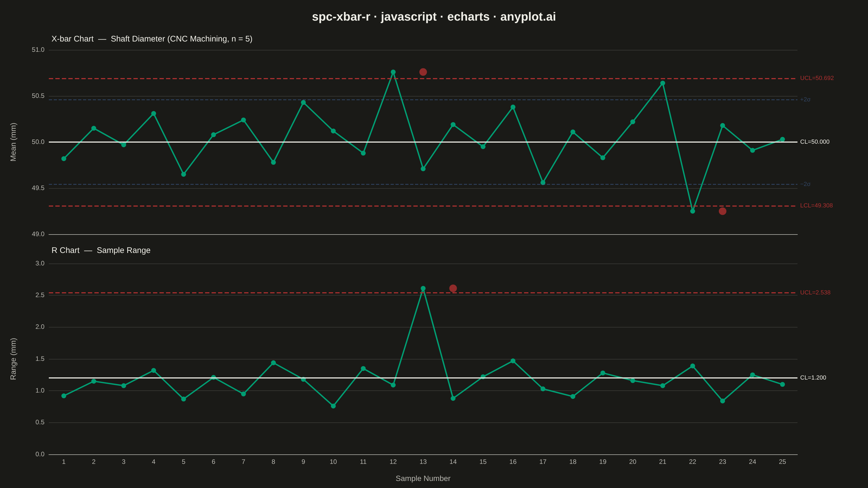This screenshot has width=868, height=488.
Task: Select the sample 12 point on X-bar chart
Action: pos(393,72)
